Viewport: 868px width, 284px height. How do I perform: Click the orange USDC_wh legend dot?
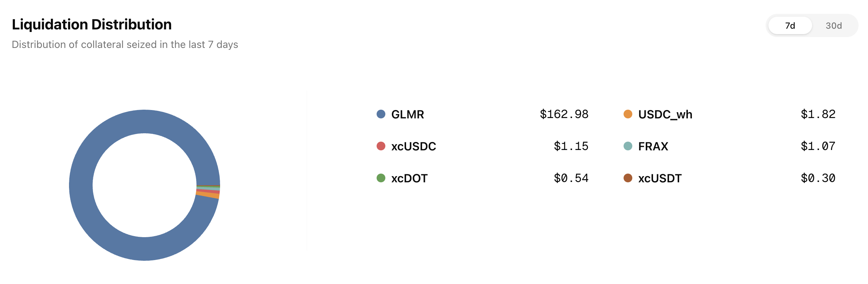point(628,114)
